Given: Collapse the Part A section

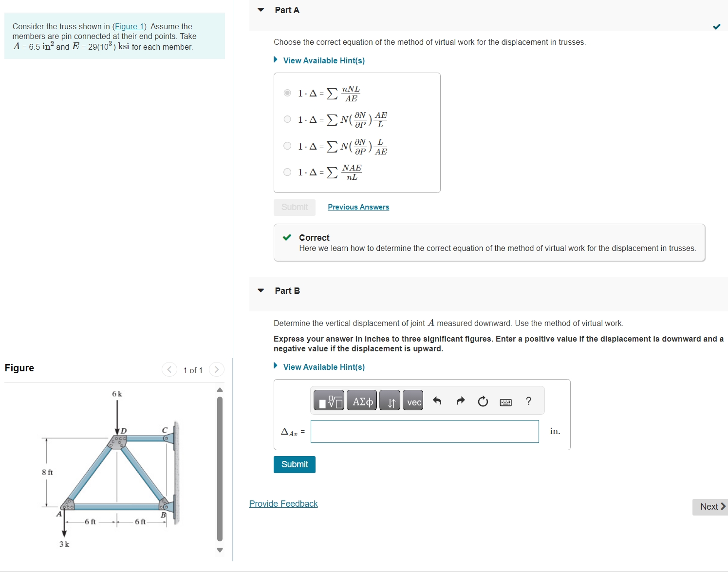Looking at the screenshot, I should [x=261, y=10].
